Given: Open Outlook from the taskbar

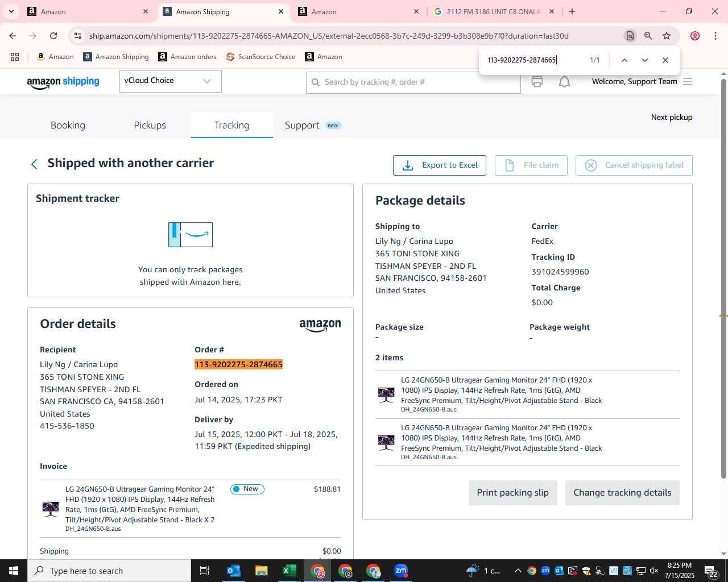Looking at the screenshot, I should [x=233, y=571].
